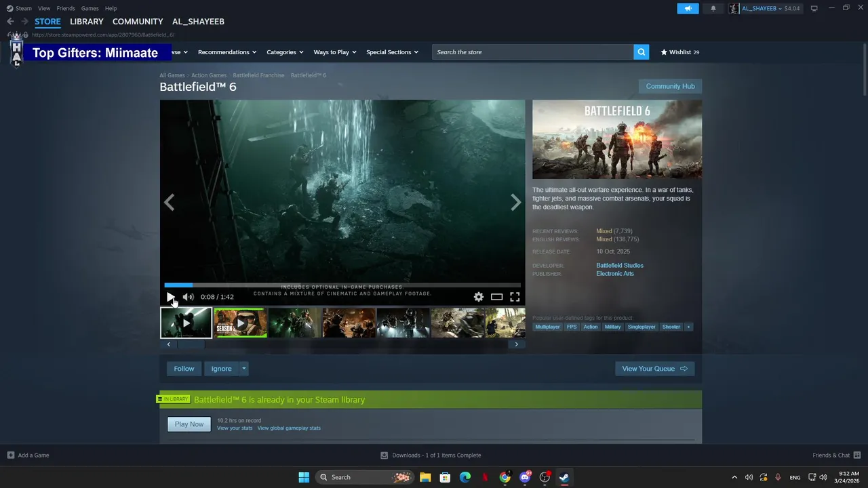Open the AL_SHAYEEB profile tab
The image size is (868, 488).
click(198, 22)
